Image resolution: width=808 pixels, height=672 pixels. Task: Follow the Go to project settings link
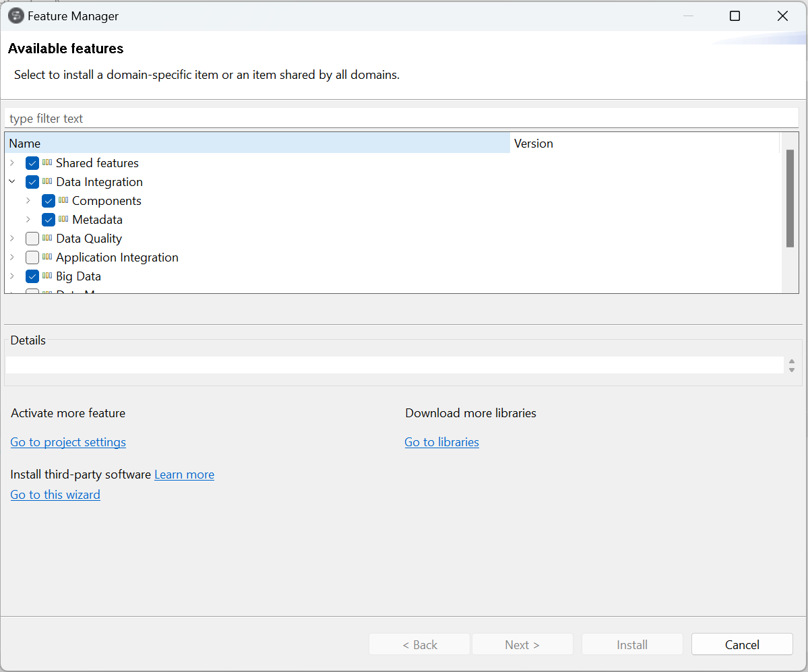67,442
